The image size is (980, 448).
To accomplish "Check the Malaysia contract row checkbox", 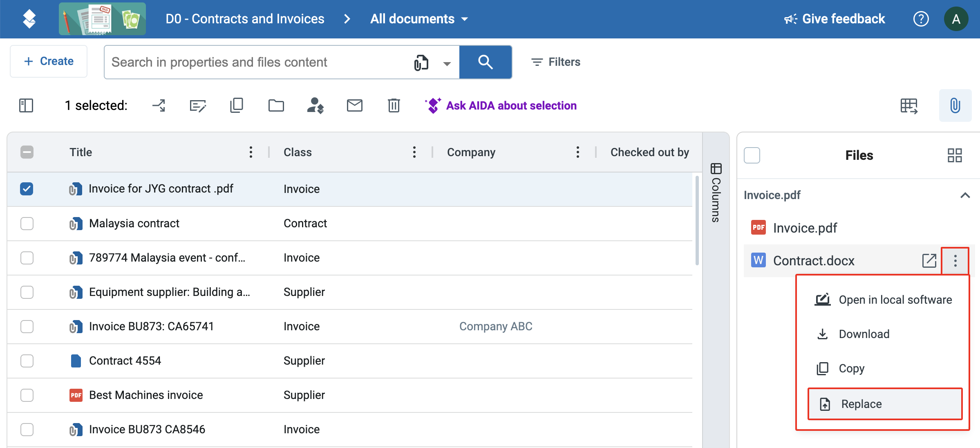I will pyautogui.click(x=27, y=224).
